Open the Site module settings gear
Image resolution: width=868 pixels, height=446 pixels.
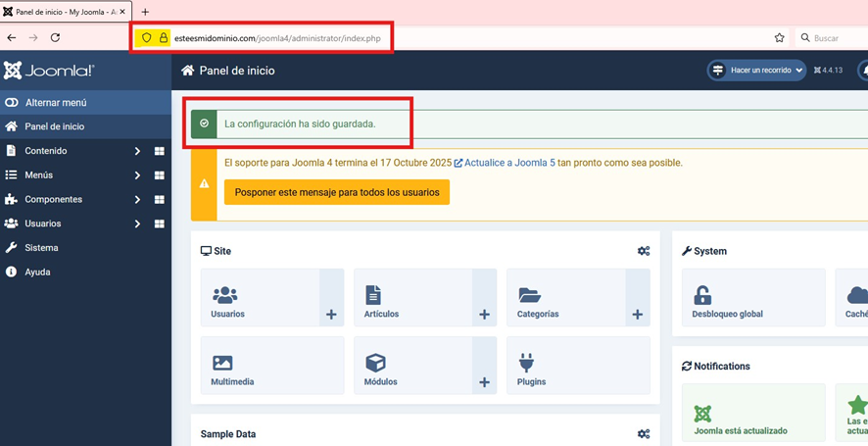(644, 251)
